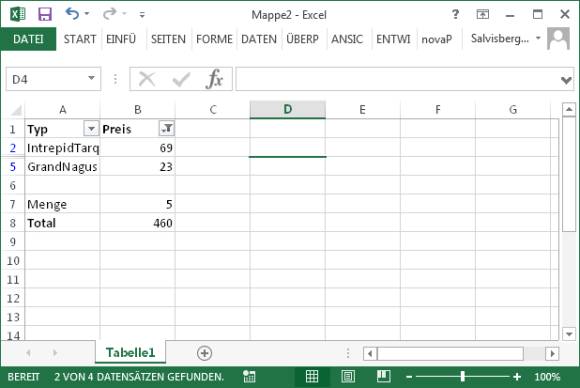Click the zoom in plus button
Image resolution: width=580 pixels, height=388 pixels.
pos(517,377)
